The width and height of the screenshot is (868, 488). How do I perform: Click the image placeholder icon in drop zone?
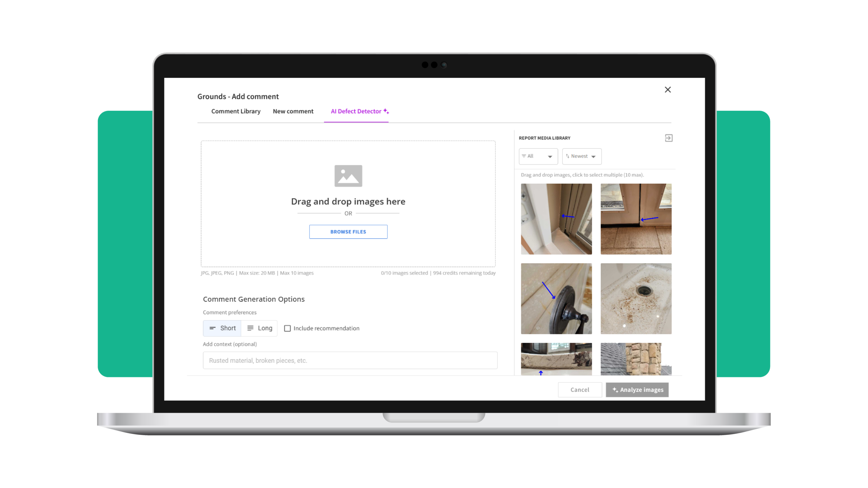pyautogui.click(x=348, y=176)
